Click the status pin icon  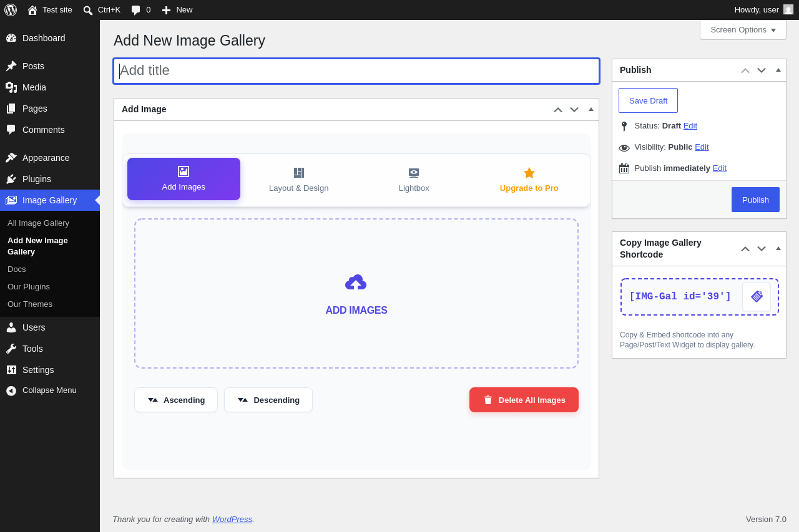(624, 126)
